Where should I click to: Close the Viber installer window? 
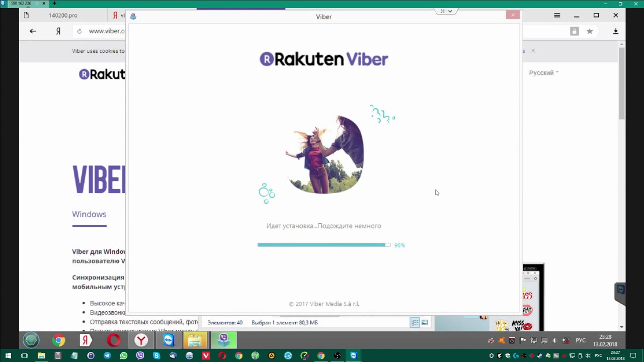(513, 15)
